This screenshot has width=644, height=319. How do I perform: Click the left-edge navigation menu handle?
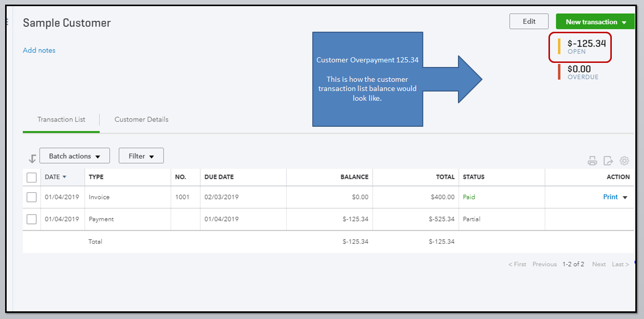[7, 22]
